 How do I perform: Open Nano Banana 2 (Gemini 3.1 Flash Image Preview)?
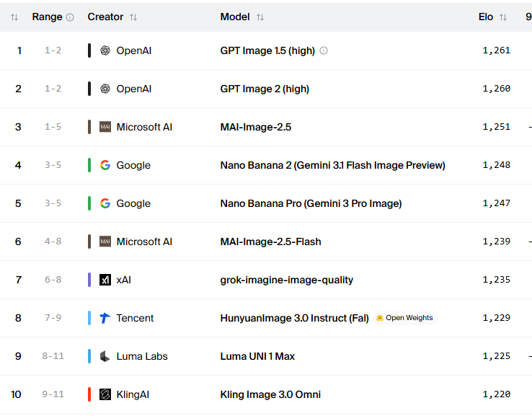click(x=332, y=165)
